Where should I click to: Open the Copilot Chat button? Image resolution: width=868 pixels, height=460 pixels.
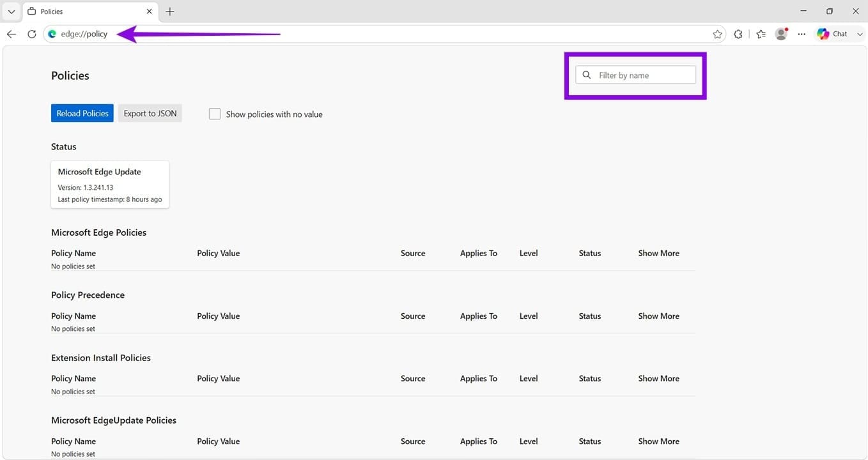832,34
